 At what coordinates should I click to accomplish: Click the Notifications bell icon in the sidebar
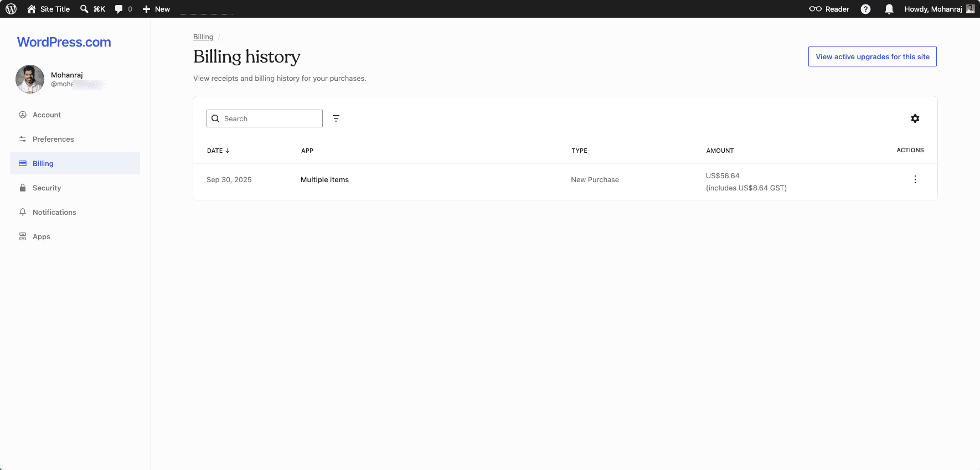tap(23, 212)
